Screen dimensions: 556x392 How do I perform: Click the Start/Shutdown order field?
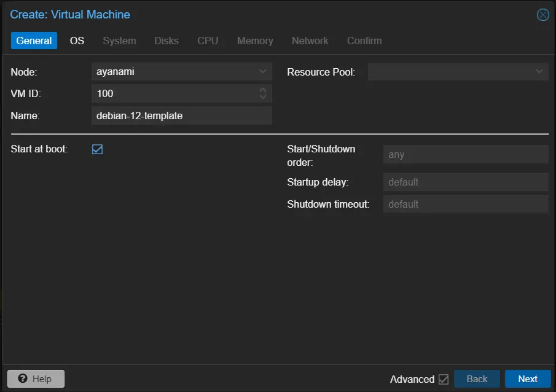click(x=465, y=154)
